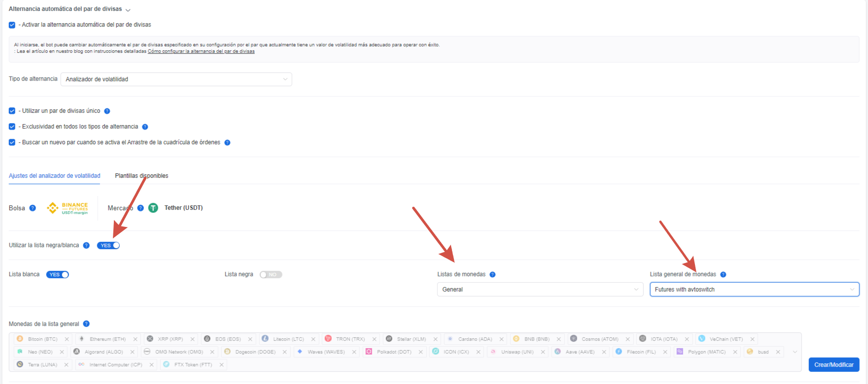
Task: Remove ICON (ICX) tag from coin list
Action: point(478,352)
